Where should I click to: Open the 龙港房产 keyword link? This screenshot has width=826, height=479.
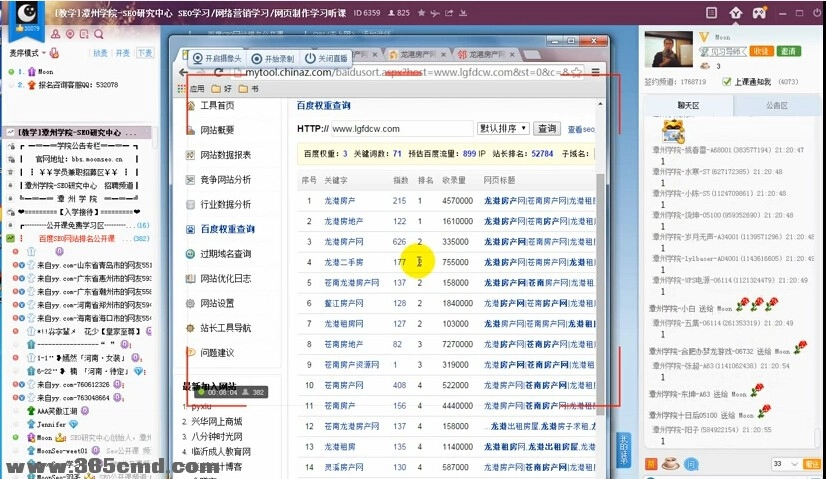pos(340,201)
